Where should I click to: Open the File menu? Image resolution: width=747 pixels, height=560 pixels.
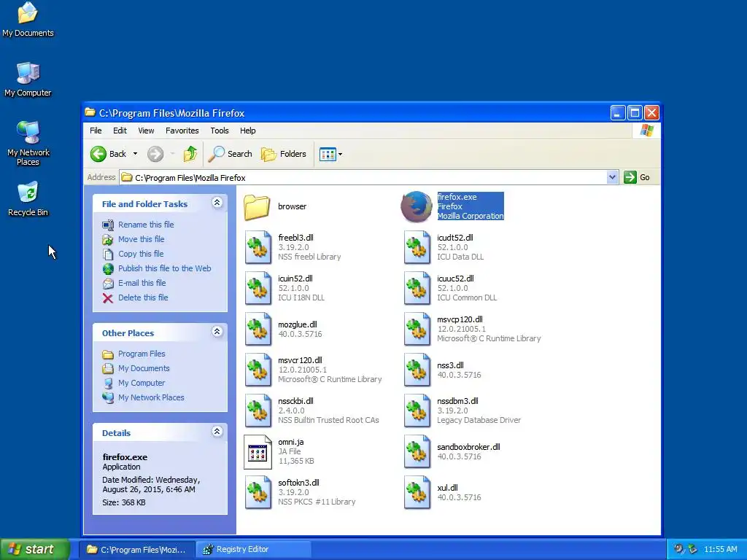point(96,131)
